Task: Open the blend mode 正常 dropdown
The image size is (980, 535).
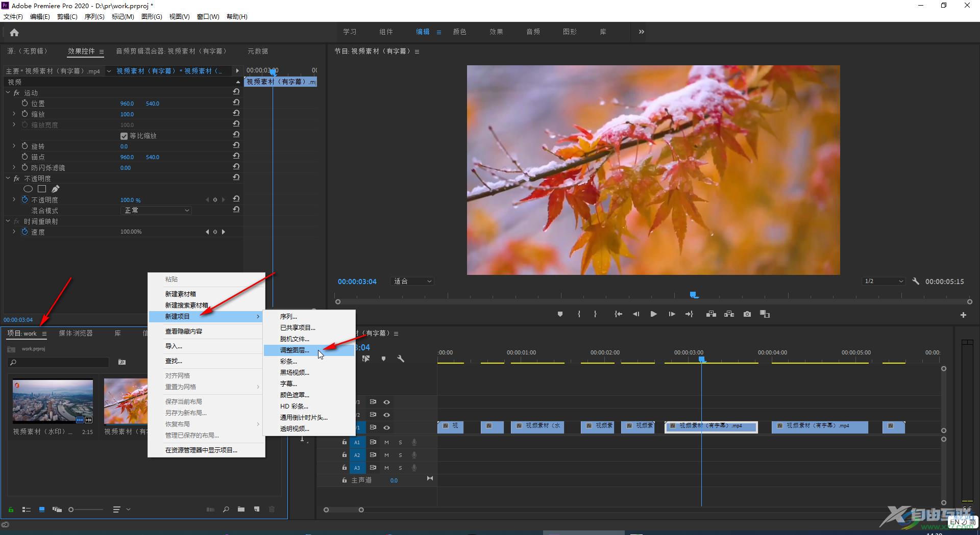Action: click(x=156, y=210)
